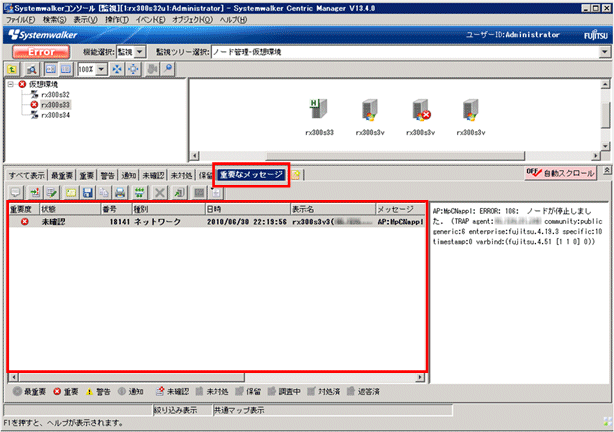
Task: Select rx300s34 in the tree
Action: [55, 115]
